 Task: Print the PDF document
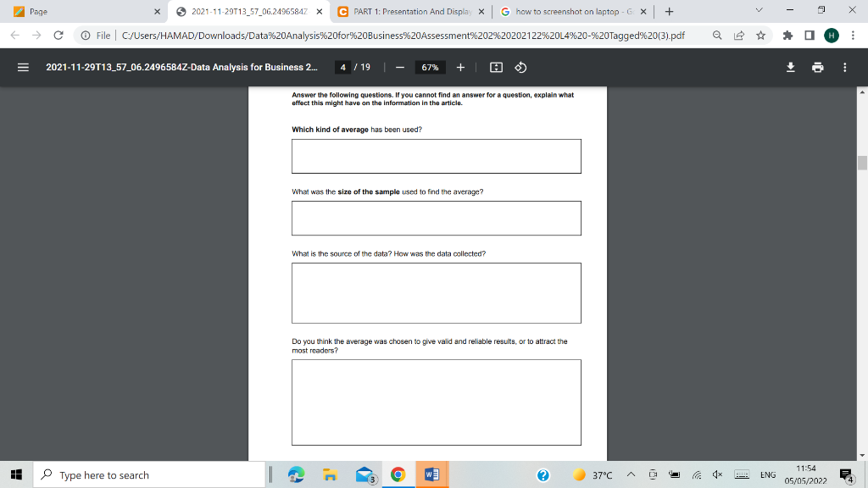coord(816,67)
